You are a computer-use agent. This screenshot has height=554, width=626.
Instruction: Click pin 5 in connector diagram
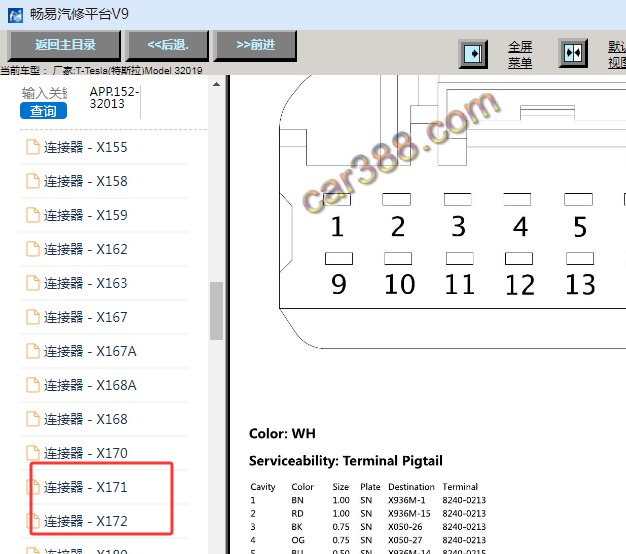pyautogui.click(x=580, y=227)
